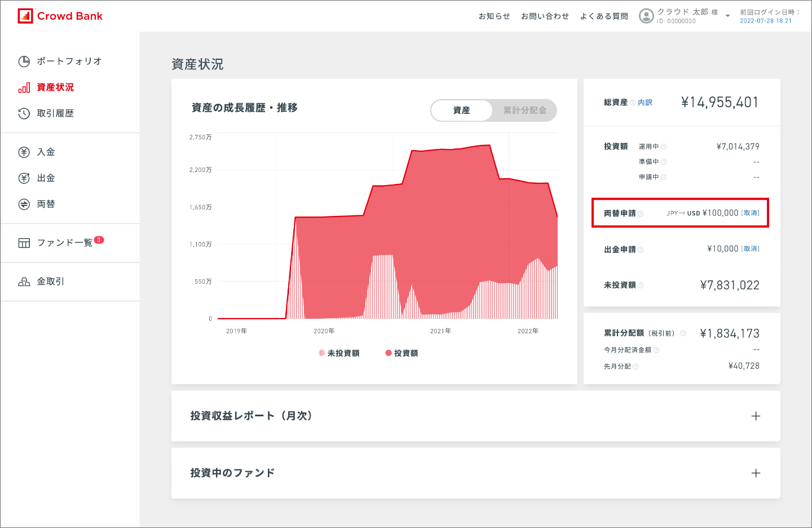Click the 両替 exchange arrows icon
The width and height of the screenshot is (812, 528).
24,204
